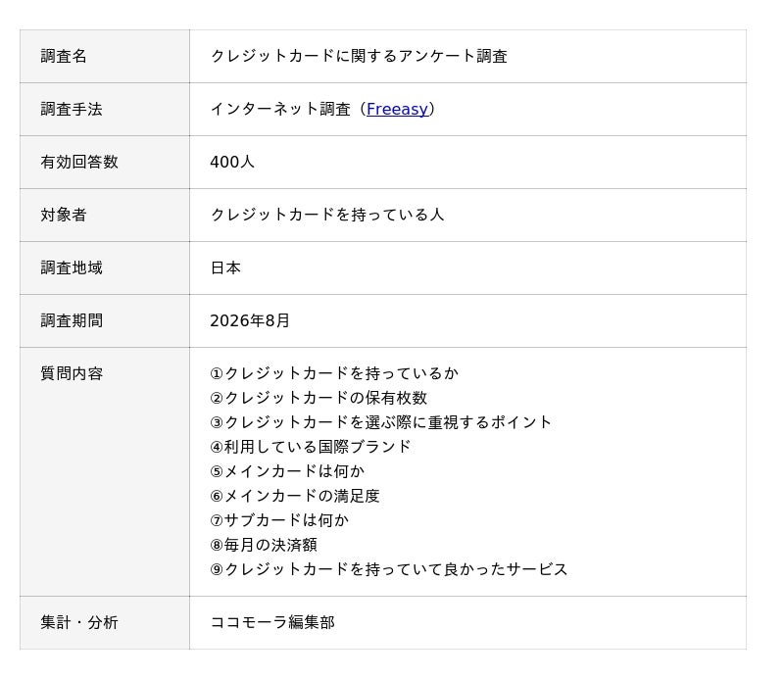Click the 調査手法 header cell

coord(105,109)
